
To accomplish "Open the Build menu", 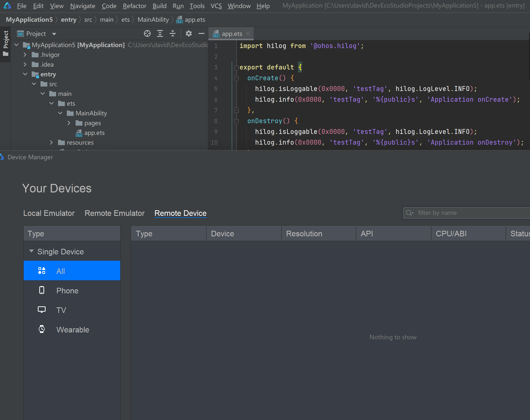I will click(159, 6).
